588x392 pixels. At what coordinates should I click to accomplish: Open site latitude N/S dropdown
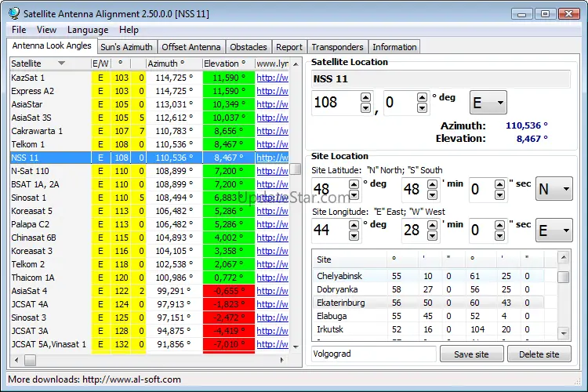[556, 189]
